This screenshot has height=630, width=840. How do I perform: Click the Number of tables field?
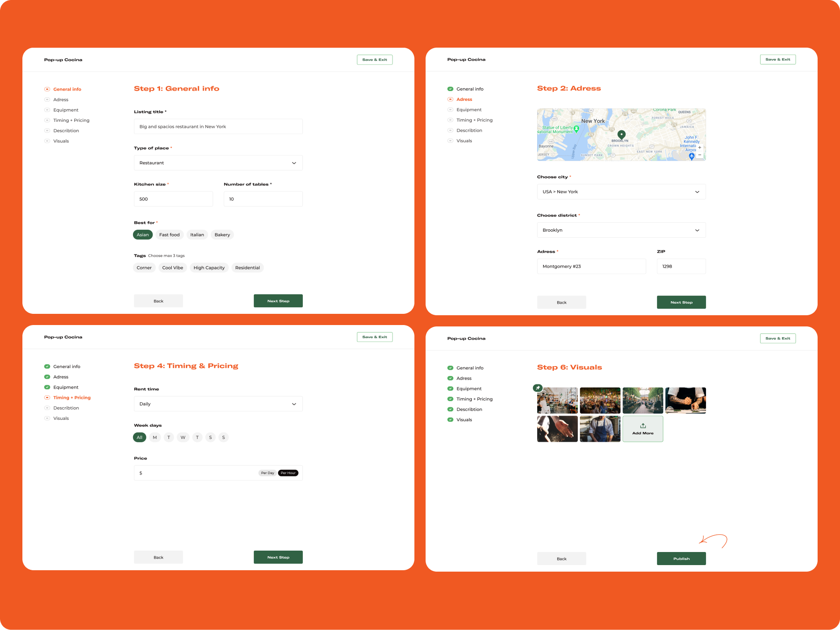pos(263,199)
